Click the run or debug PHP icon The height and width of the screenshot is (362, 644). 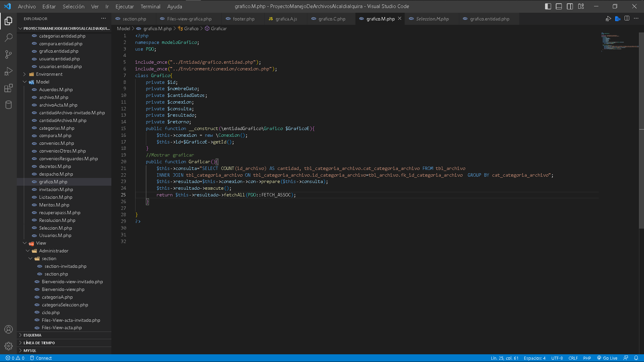(608, 19)
